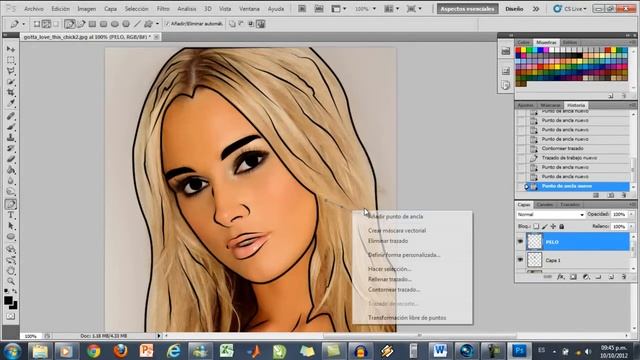Expand more workspaces chevron

536,9
